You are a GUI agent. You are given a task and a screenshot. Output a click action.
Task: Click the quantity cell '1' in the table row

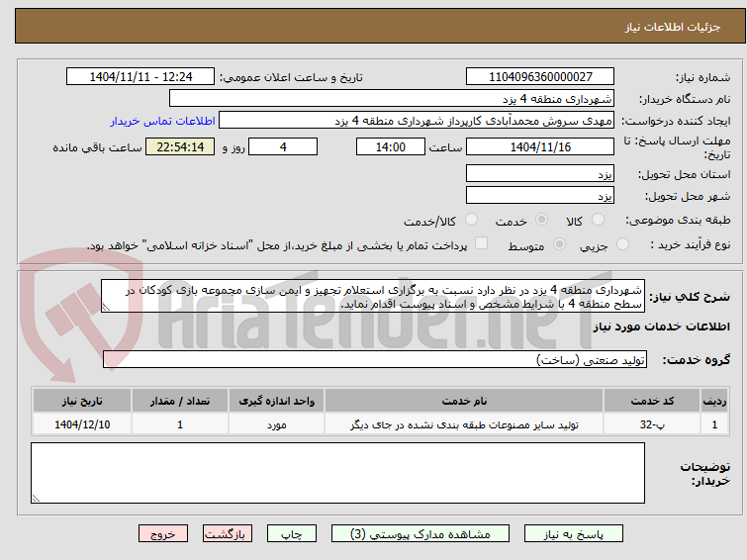(x=180, y=424)
